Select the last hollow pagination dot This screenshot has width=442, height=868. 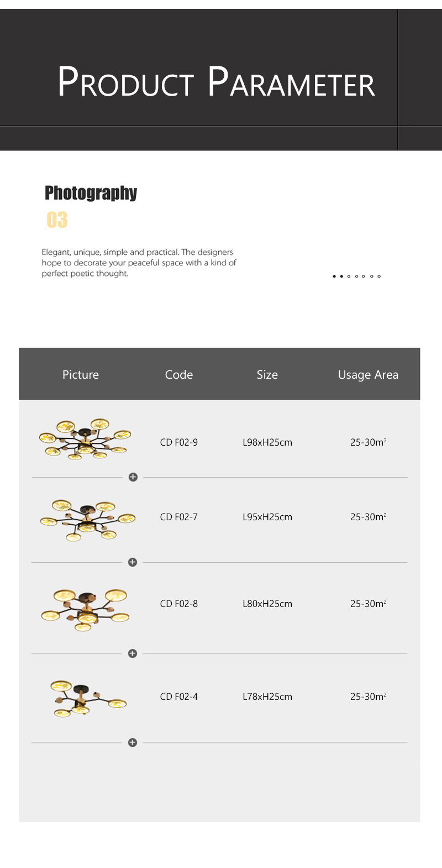[379, 276]
